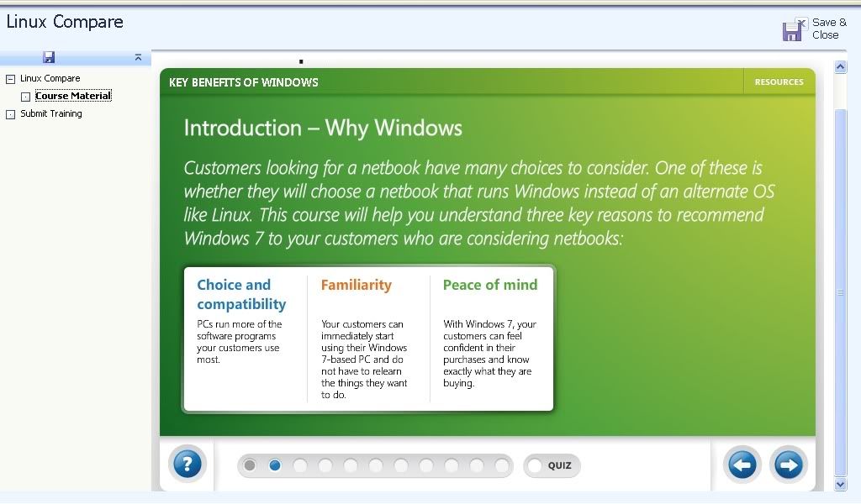Screen dimensions: 861x504
Task: Collapse the sidebar panel with the double chevron
Action: [x=138, y=57]
